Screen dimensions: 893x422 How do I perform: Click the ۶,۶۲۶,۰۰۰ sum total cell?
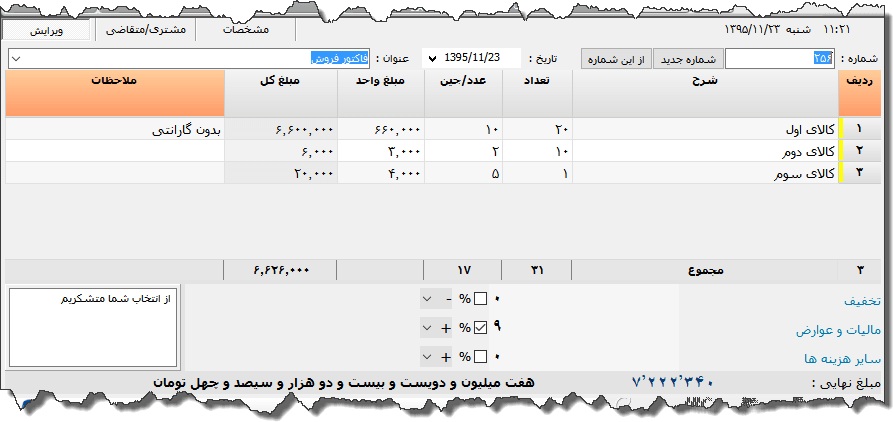pyautogui.click(x=281, y=271)
